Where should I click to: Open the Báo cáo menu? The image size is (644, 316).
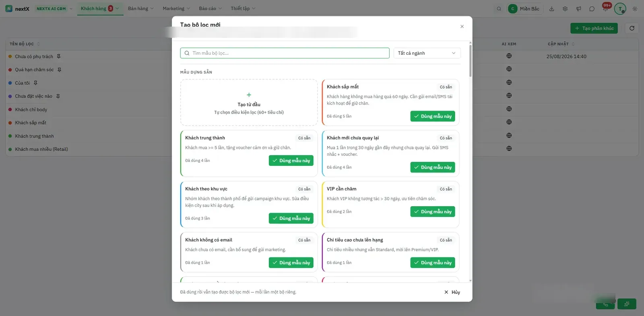[210, 8]
